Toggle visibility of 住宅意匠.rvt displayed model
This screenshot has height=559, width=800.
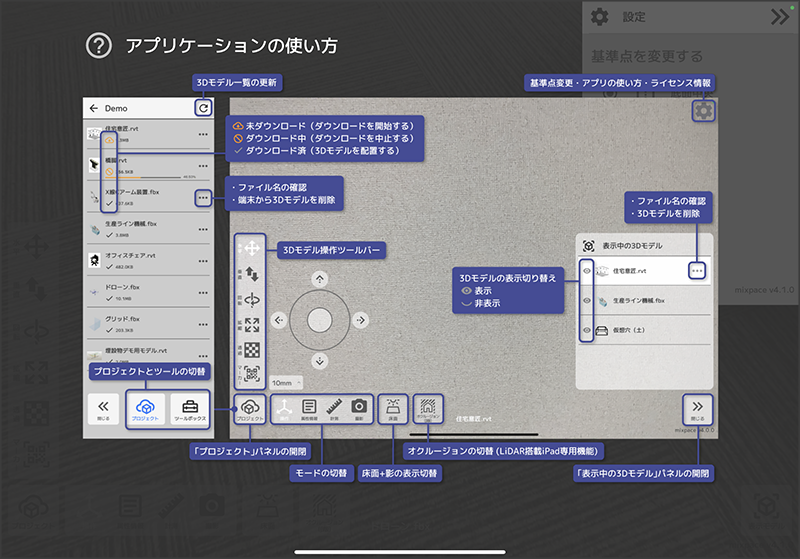[587, 270]
